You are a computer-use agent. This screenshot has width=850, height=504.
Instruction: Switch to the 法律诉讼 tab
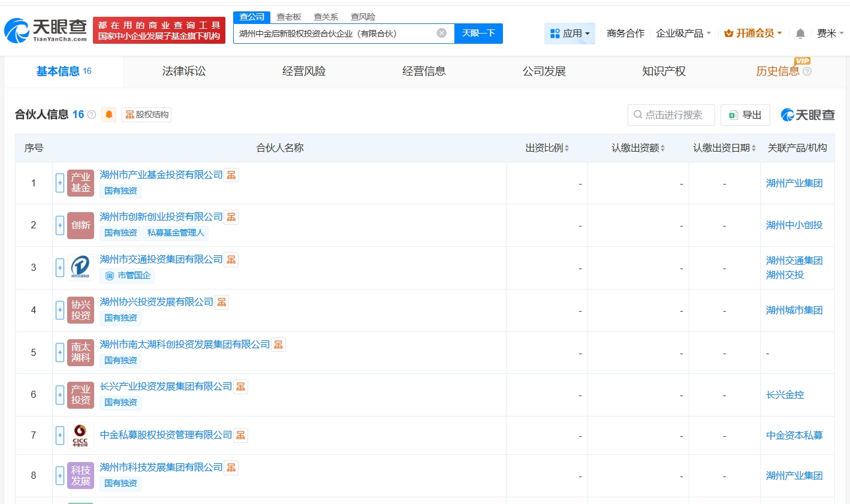[184, 71]
